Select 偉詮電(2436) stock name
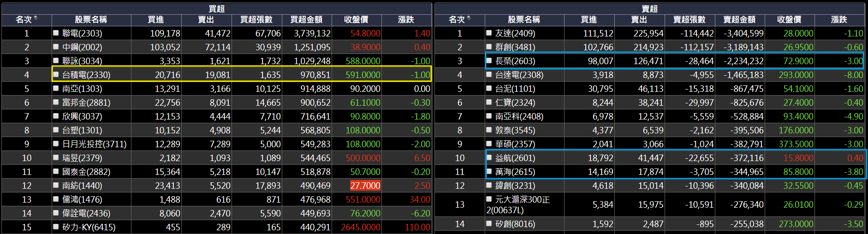Screen dimensions: 868x234 tap(86, 213)
